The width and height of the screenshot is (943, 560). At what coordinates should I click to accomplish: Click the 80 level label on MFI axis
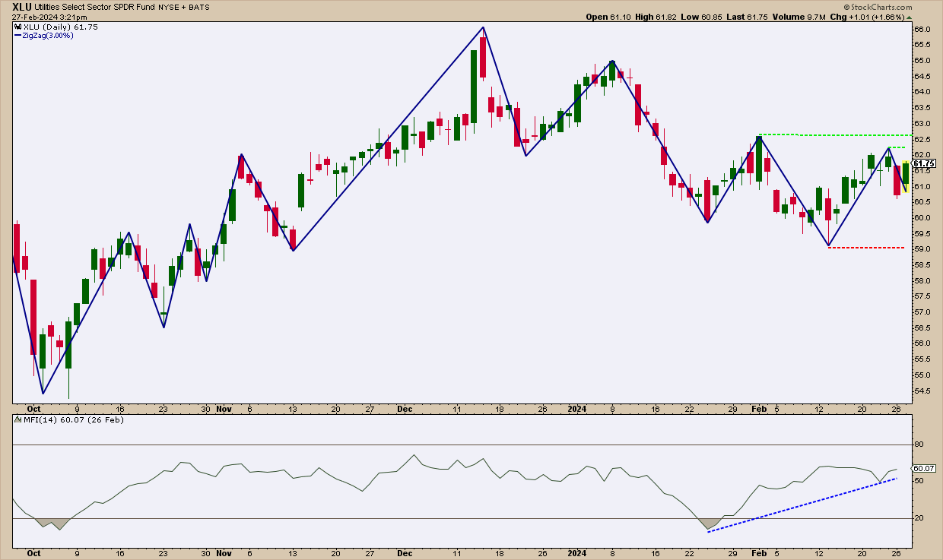918,445
